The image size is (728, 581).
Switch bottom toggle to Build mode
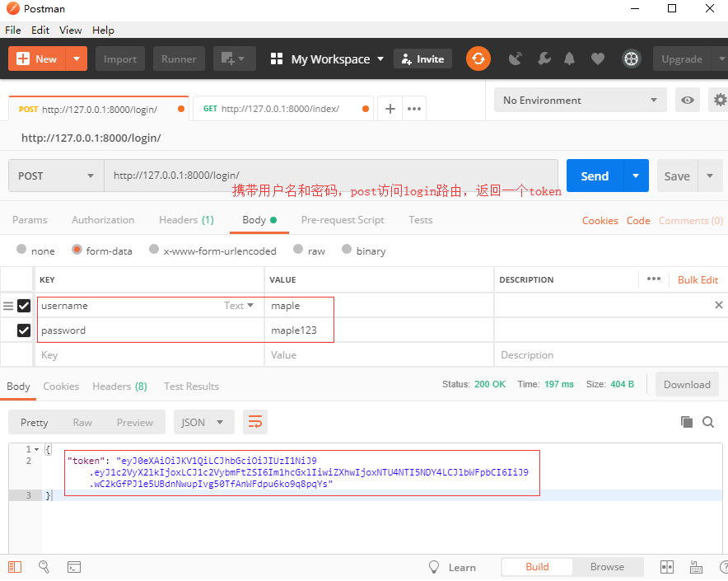537,567
